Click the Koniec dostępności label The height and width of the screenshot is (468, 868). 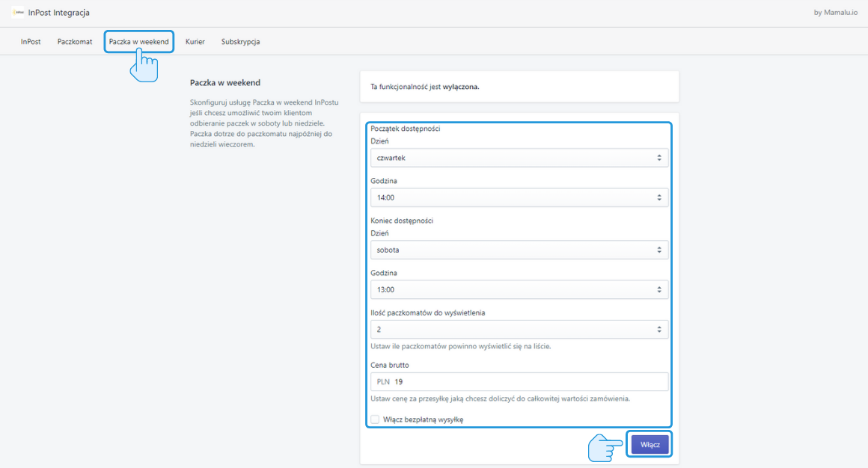click(402, 221)
